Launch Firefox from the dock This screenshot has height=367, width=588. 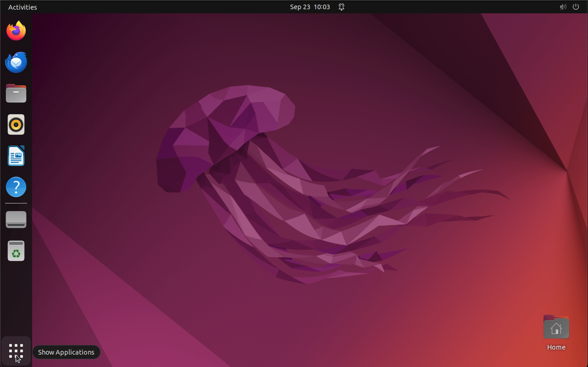16,30
